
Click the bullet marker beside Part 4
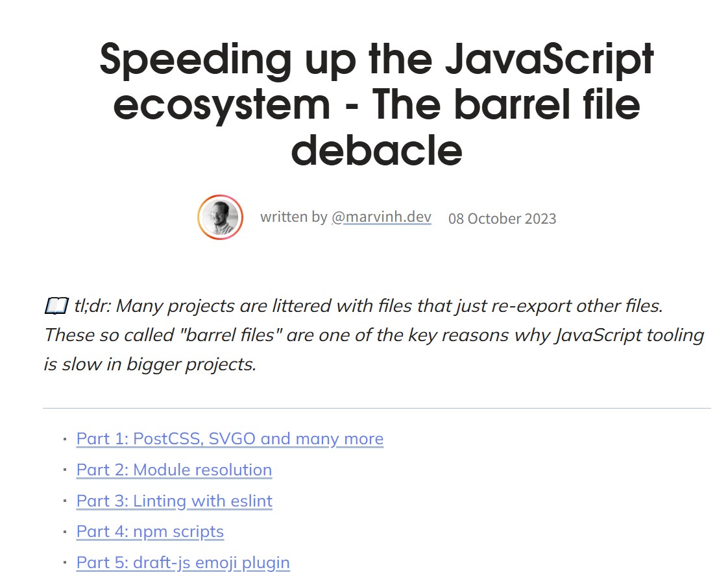(x=65, y=532)
